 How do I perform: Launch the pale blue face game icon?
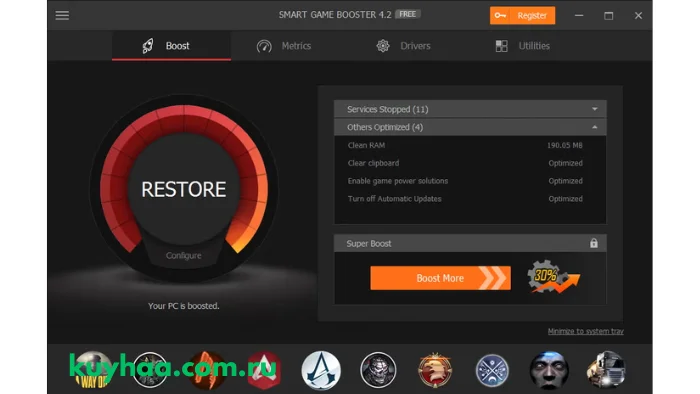549,370
